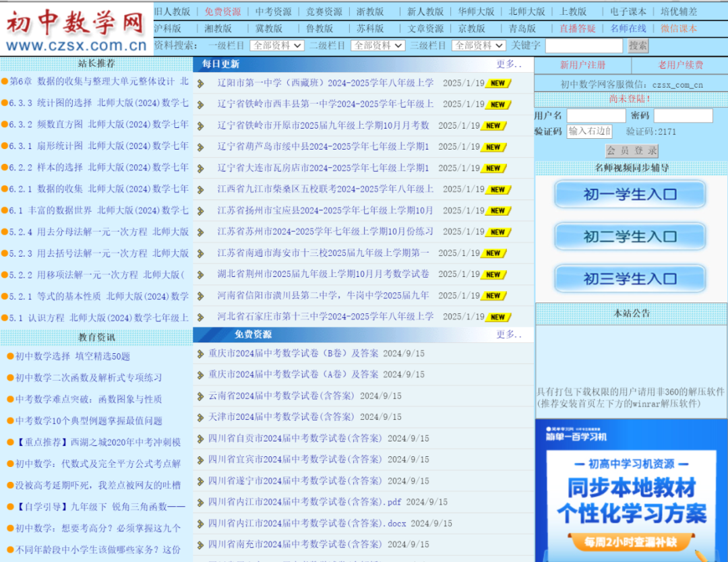Screen dimensions: 728x562
Task: Open 5.1 认识方程 recommended link
Action: [x=99, y=318]
